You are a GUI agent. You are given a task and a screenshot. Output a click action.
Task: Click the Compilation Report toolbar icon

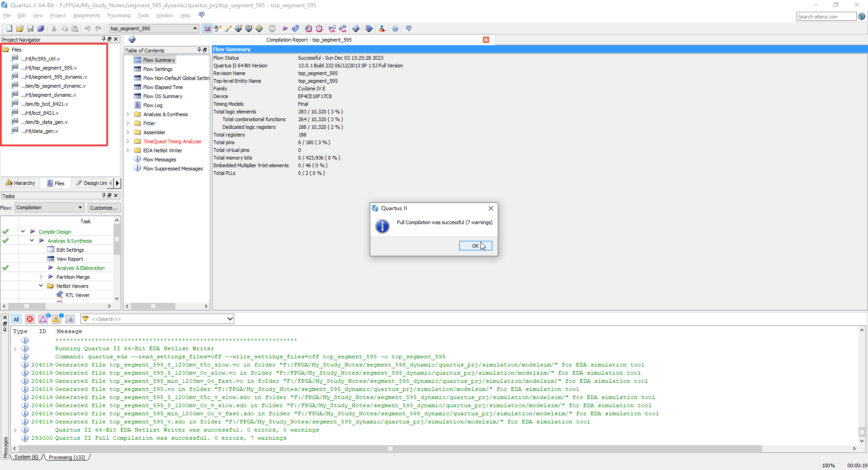point(356,28)
